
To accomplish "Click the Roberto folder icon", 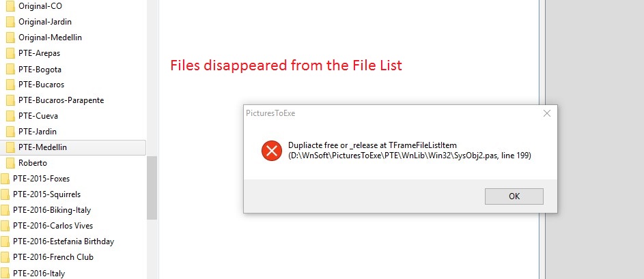I will coord(10,163).
